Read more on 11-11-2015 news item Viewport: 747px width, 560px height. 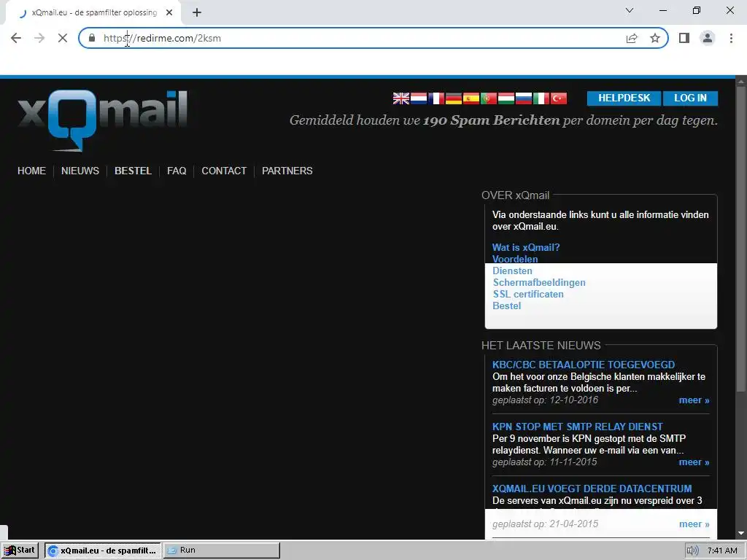[694, 462]
